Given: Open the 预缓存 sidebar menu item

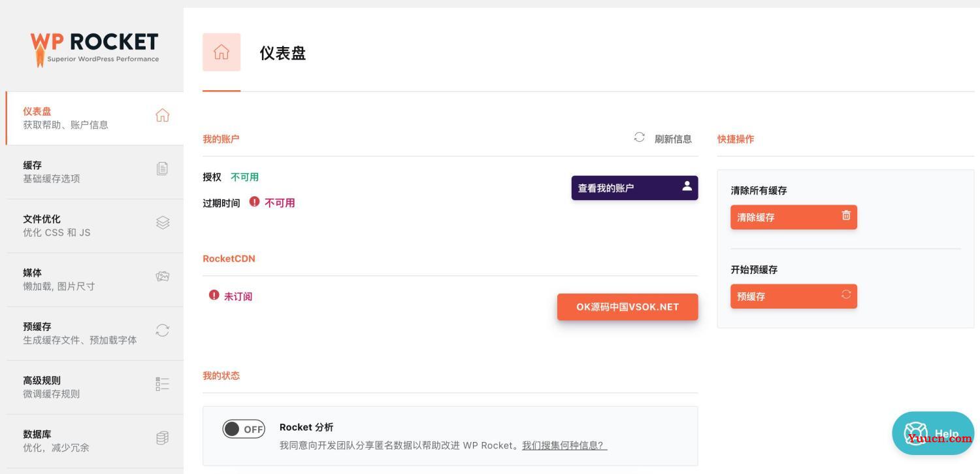Looking at the screenshot, I should pyautogui.click(x=95, y=333).
